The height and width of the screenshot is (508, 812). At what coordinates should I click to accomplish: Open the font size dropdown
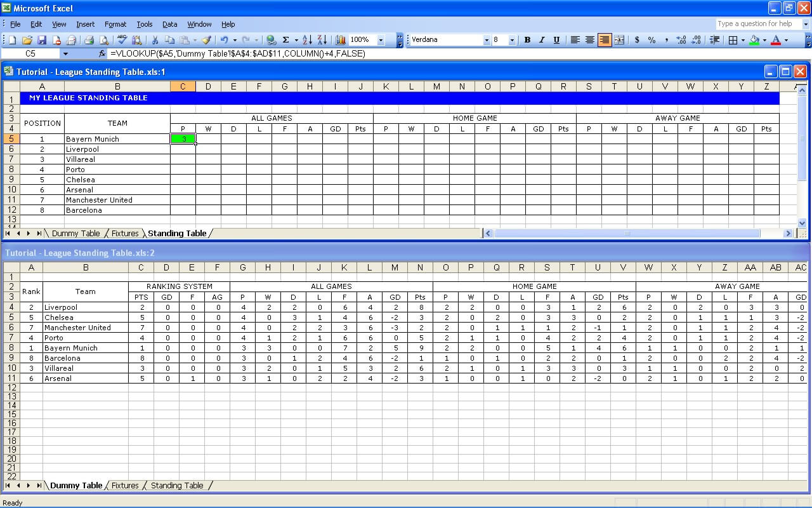pyautogui.click(x=513, y=40)
